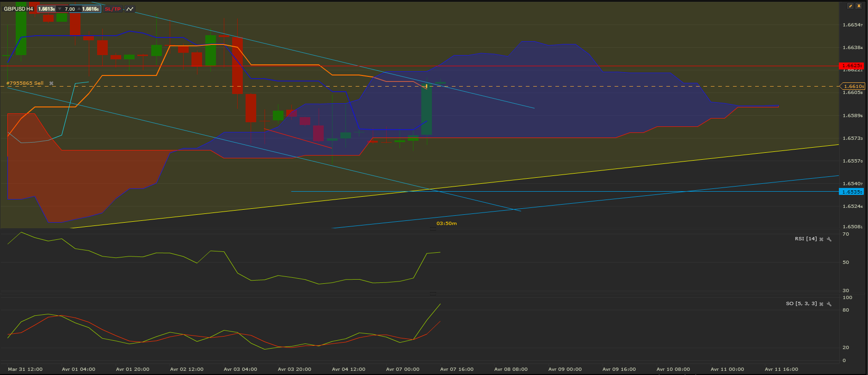868x375 pixels.
Task: Click the 1.6589 price axis label
Action: click(x=853, y=116)
